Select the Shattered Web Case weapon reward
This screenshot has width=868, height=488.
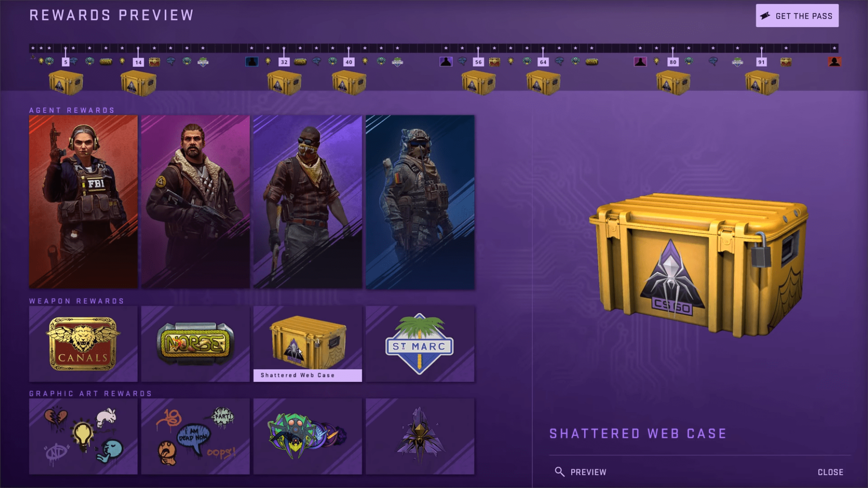308,344
